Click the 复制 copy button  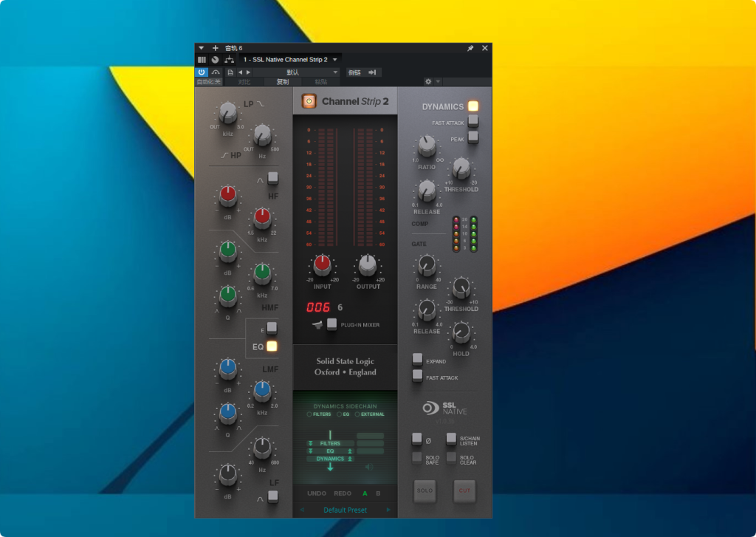pyautogui.click(x=283, y=82)
